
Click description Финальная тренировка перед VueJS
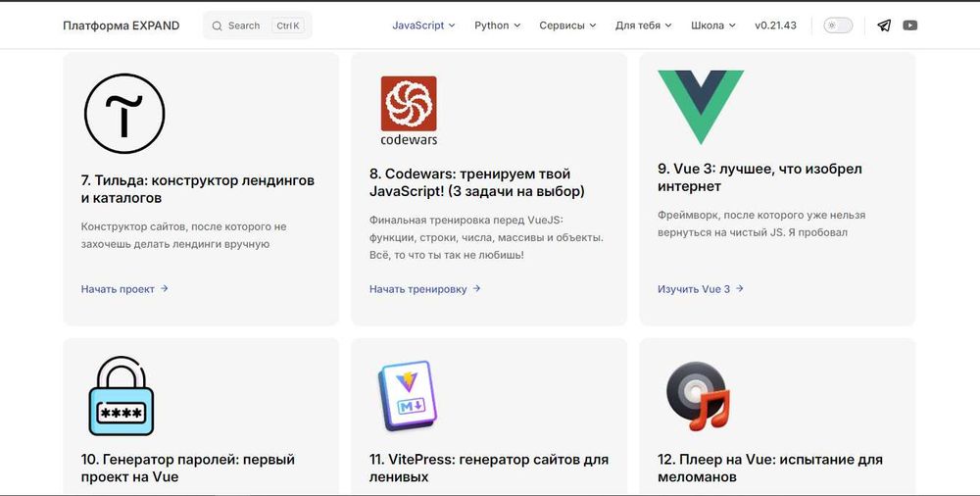(x=486, y=237)
